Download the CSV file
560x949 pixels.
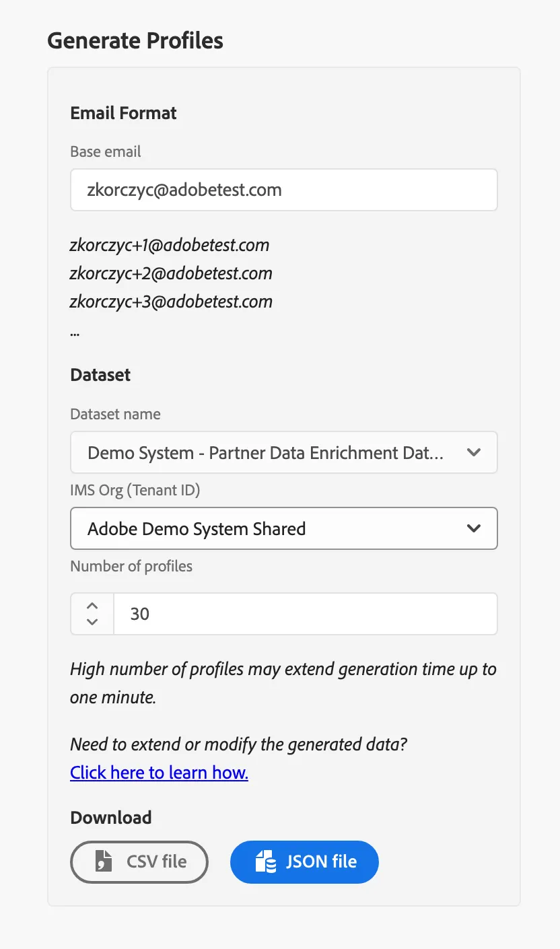139,862
